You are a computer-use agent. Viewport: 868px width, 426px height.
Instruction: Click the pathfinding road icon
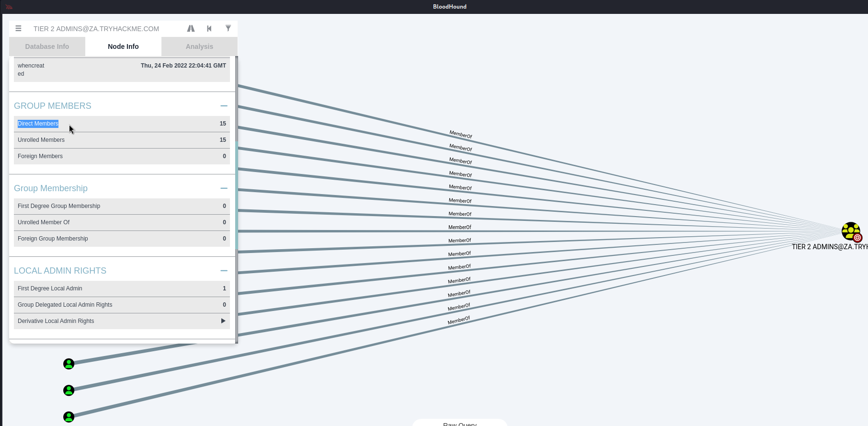[191, 29]
